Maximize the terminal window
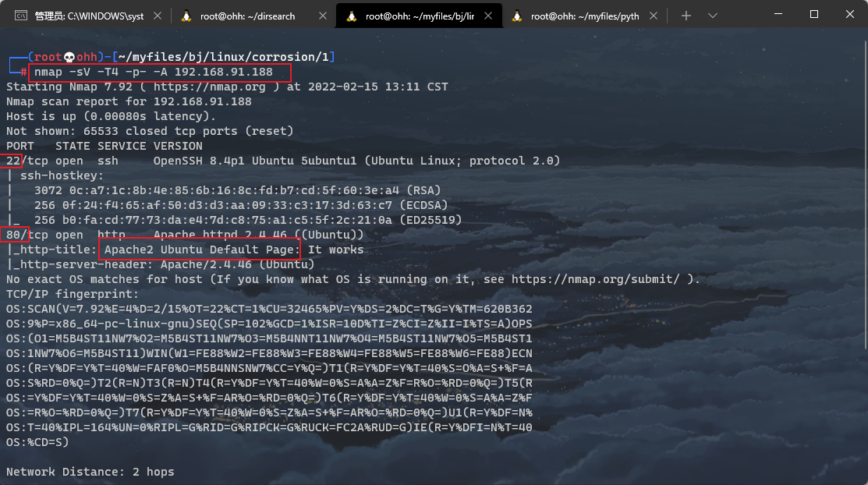The height and width of the screenshot is (485, 868). coord(813,14)
